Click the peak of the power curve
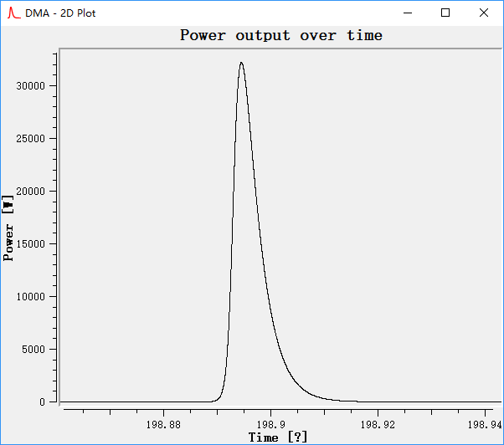Image resolution: width=504 pixels, height=445 pixels. point(241,63)
